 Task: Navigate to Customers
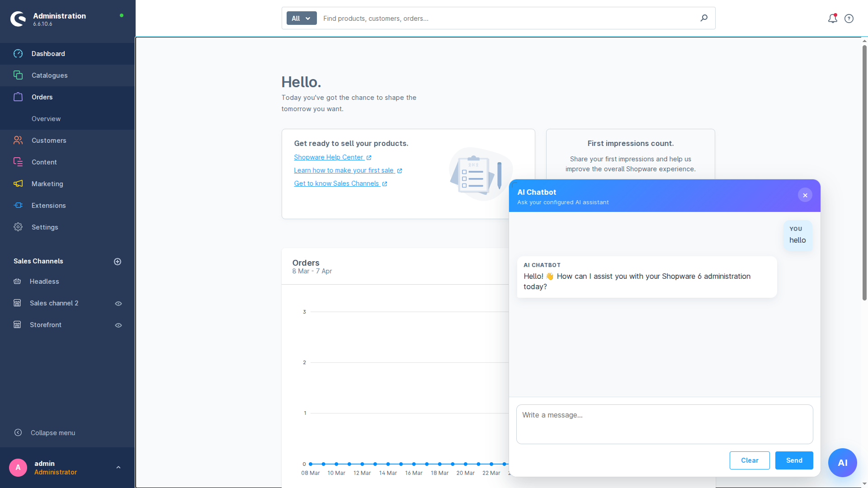coord(68,141)
